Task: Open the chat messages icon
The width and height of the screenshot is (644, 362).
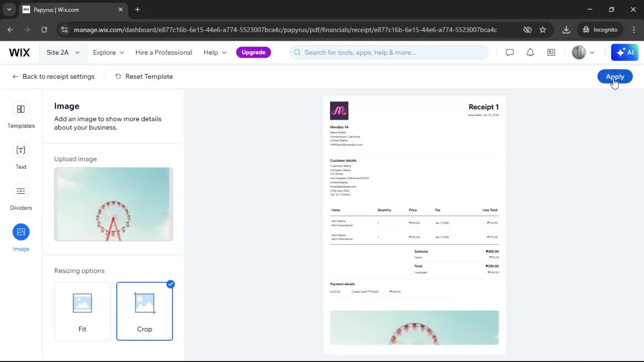Action: coord(509,53)
